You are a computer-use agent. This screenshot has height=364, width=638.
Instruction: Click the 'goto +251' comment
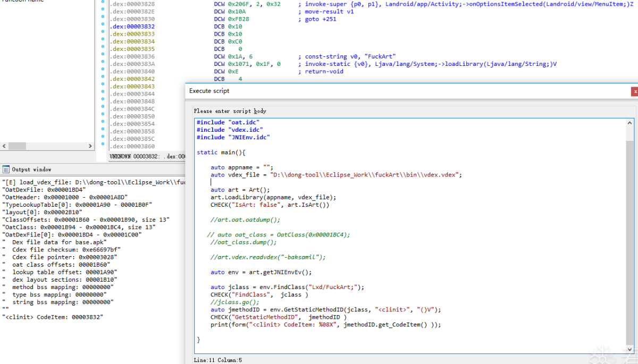point(318,19)
